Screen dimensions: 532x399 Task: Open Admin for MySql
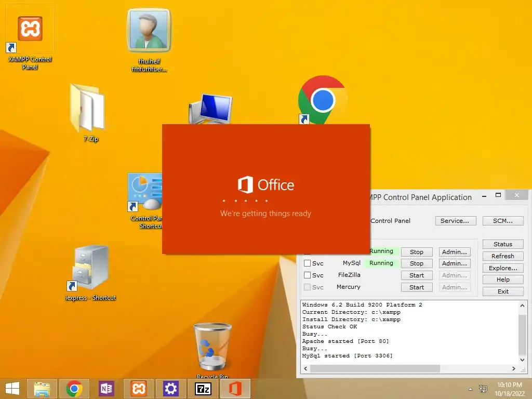455,263
